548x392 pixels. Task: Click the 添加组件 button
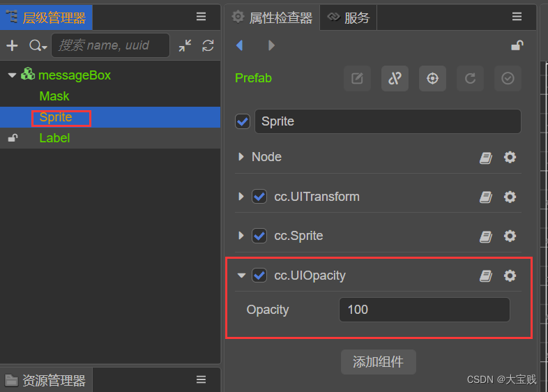click(378, 362)
